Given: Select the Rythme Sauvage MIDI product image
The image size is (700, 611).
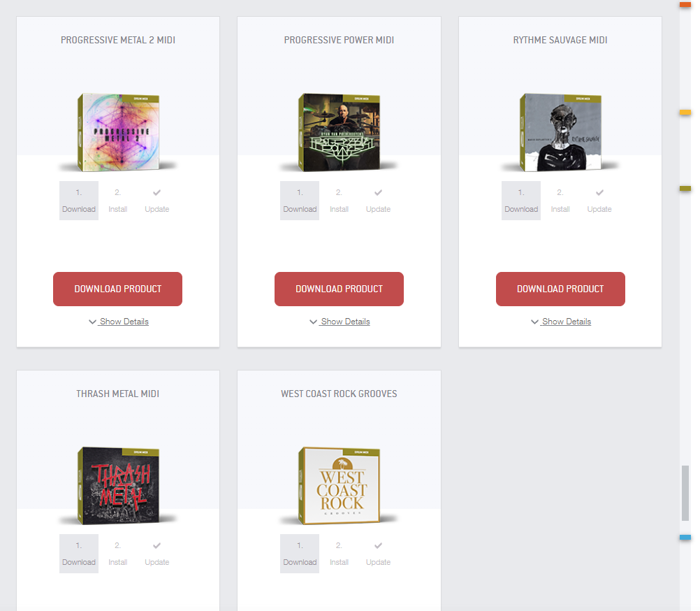Looking at the screenshot, I should 561,132.
